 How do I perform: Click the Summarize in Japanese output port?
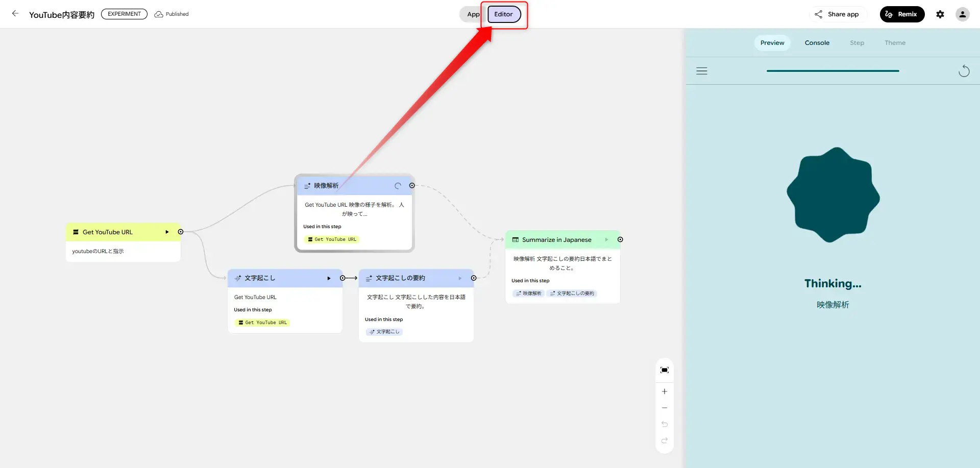(620, 240)
